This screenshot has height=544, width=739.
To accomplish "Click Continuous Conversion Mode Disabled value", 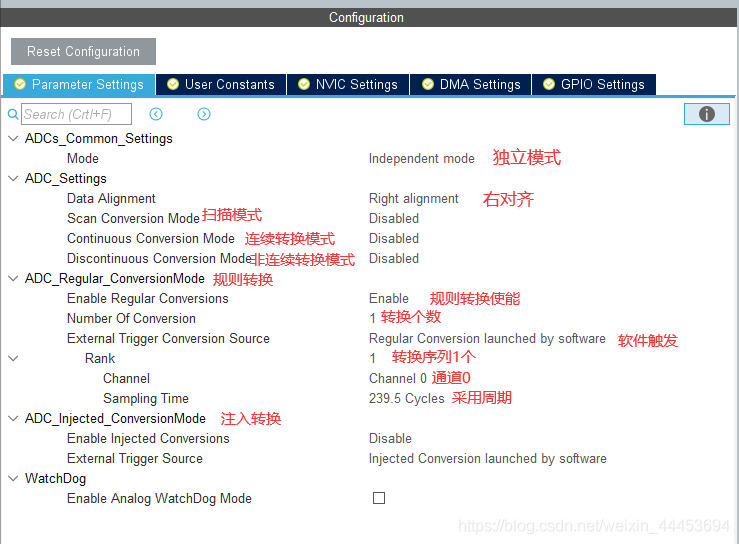I will tap(394, 239).
